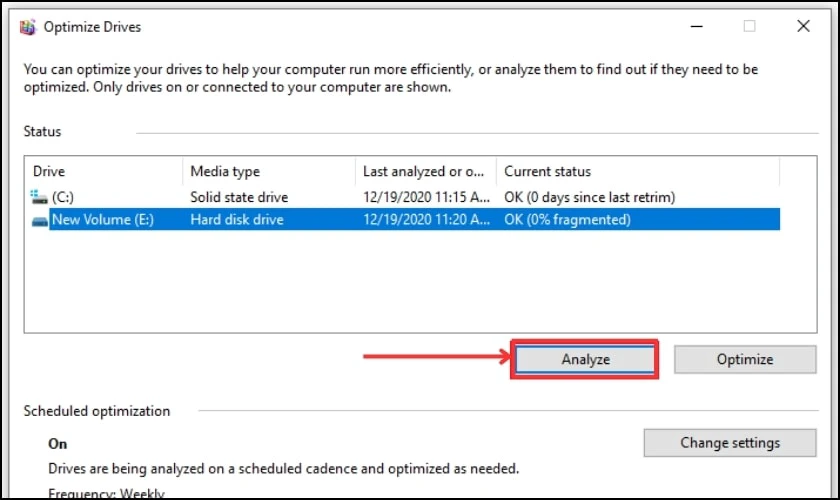The height and width of the screenshot is (500, 840).
Task: Select the (C:) drive name
Action: click(x=63, y=197)
